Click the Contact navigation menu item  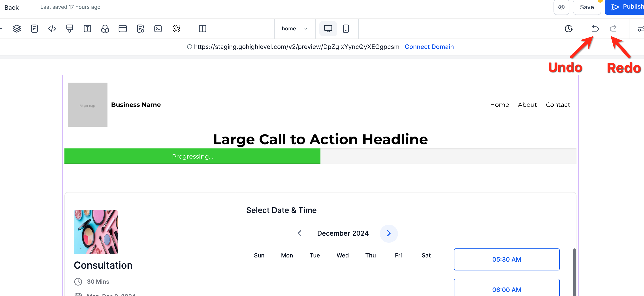click(558, 105)
